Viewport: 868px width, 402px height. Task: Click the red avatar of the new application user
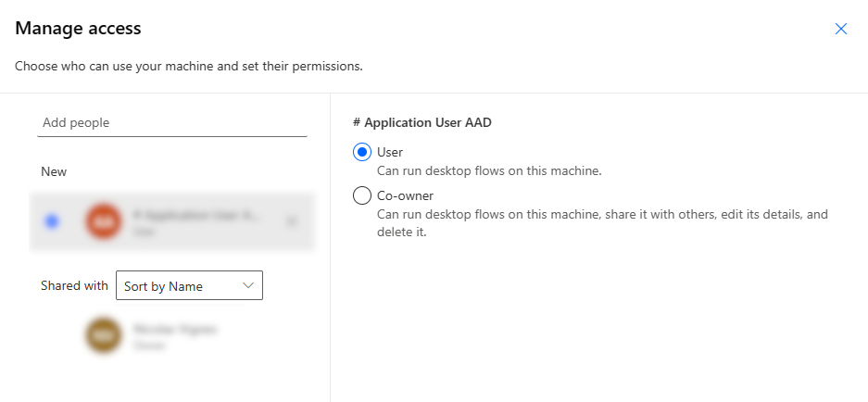point(103,221)
